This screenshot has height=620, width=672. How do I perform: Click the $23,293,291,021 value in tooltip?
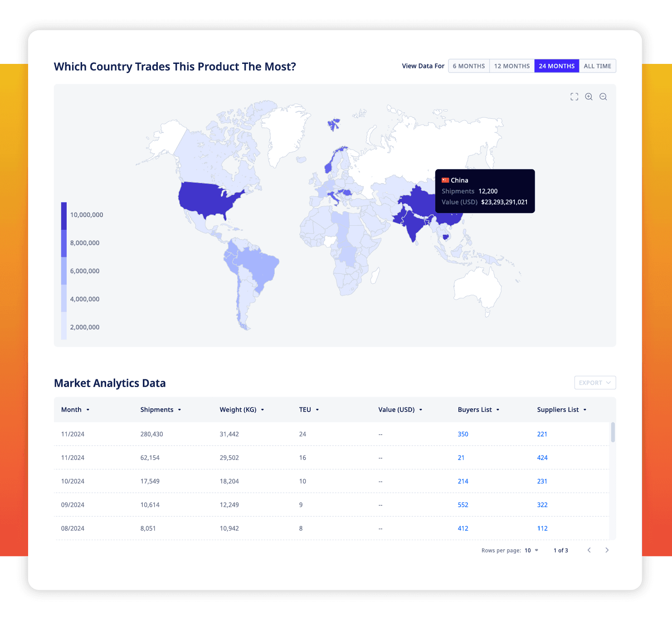tap(504, 202)
